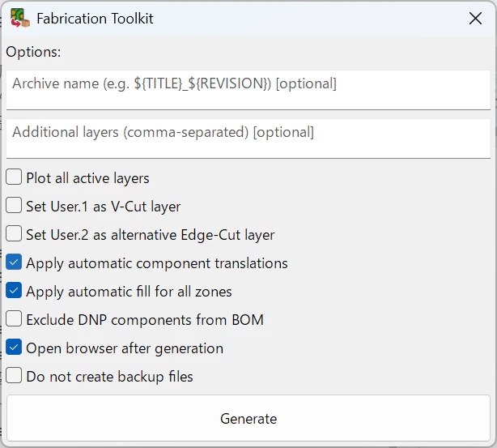Focus the Additional layers input field
The width and height of the screenshot is (497, 448).
click(x=248, y=139)
